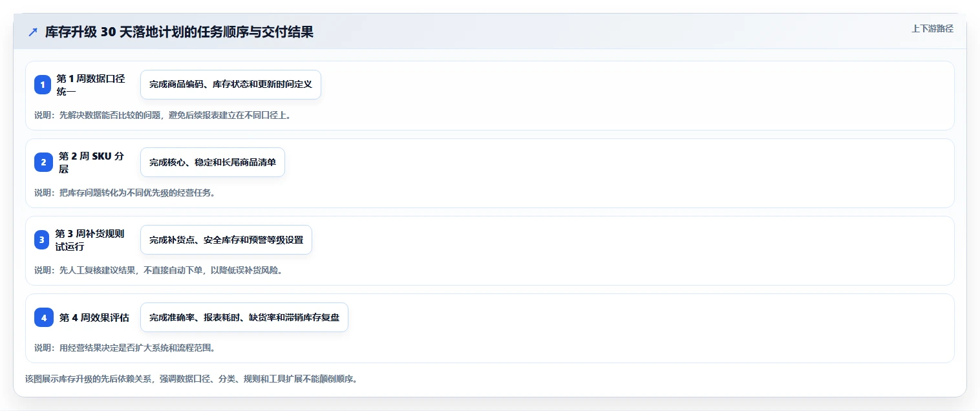Select 完成核心、稳定和长尾商品清单 box

[213, 162]
